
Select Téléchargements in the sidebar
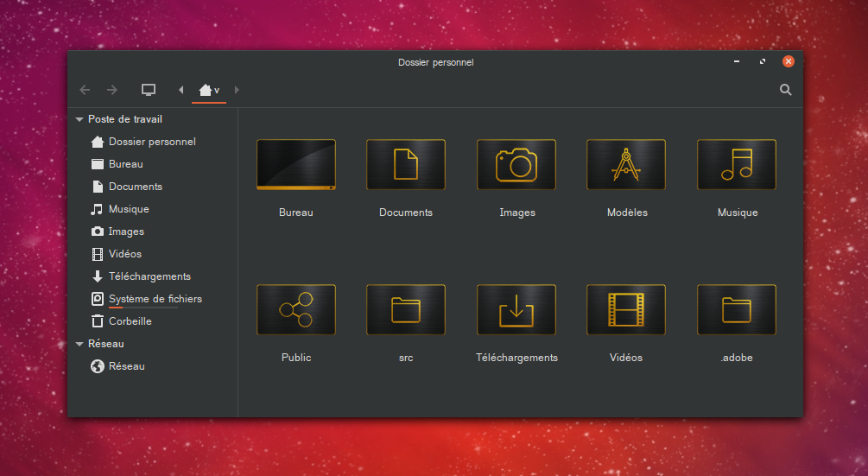point(141,276)
